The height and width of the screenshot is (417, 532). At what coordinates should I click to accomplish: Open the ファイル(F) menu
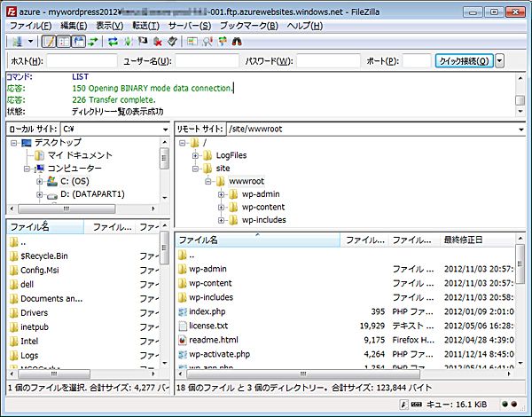(x=30, y=26)
